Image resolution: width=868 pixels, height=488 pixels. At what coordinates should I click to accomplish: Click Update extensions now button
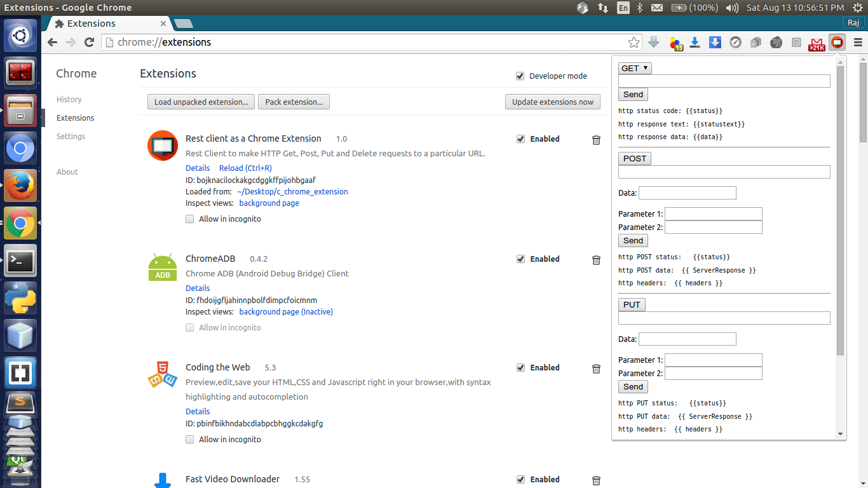[553, 102]
